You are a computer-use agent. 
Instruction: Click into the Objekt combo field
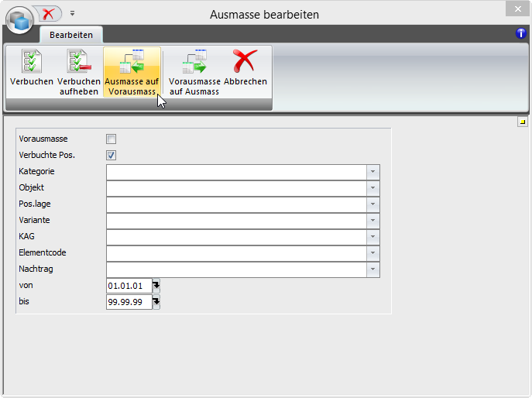[x=236, y=188]
